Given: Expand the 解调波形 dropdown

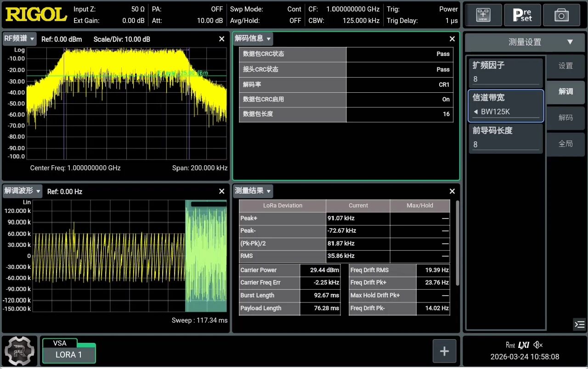Looking at the screenshot, I should click(23, 191).
